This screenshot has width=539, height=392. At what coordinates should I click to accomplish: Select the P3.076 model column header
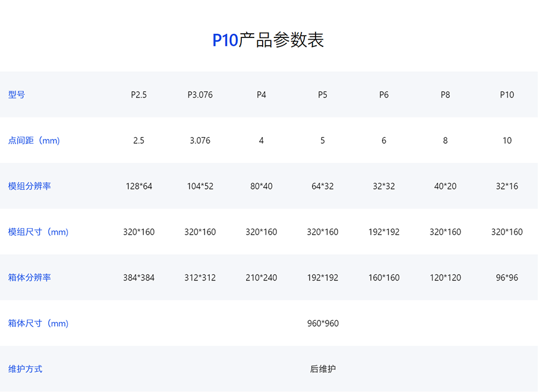(200, 94)
